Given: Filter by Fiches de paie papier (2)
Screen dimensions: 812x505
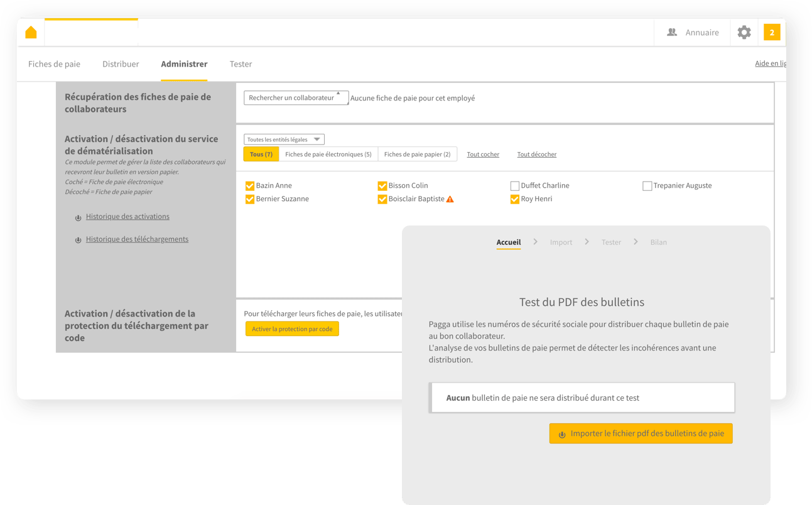Looking at the screenshot, I should (x=417, y=155).
